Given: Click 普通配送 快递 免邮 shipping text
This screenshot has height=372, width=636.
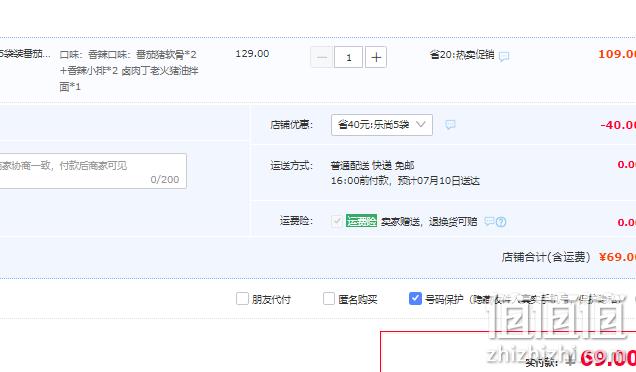Looking at the screenshot, I should coord(372,166).
